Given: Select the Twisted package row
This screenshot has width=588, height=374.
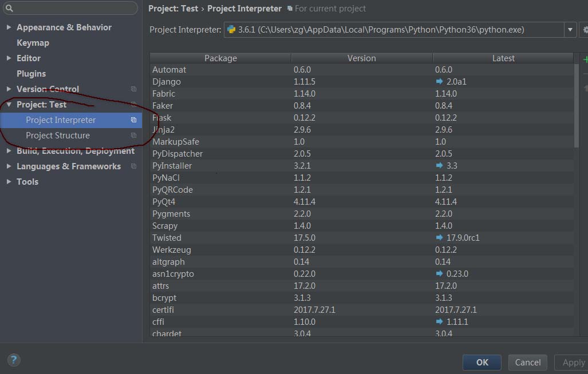Looking at the screenshot, I should (361, 237).
